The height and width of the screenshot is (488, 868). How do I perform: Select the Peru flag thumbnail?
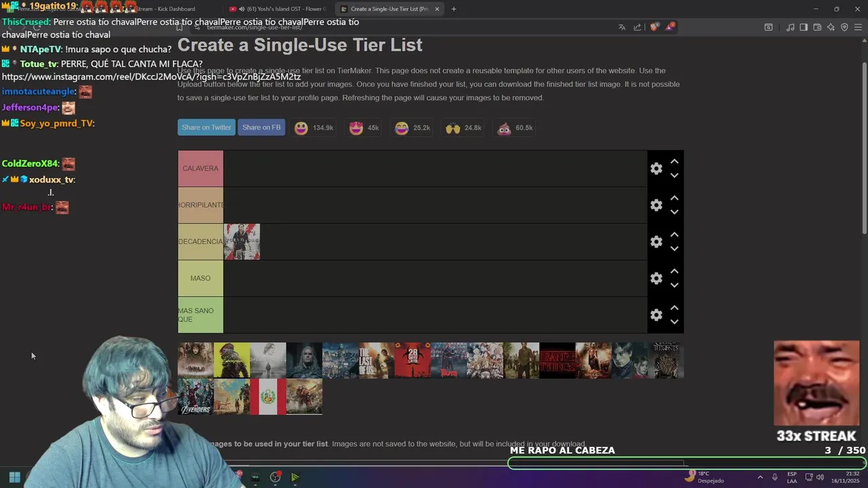268,396
